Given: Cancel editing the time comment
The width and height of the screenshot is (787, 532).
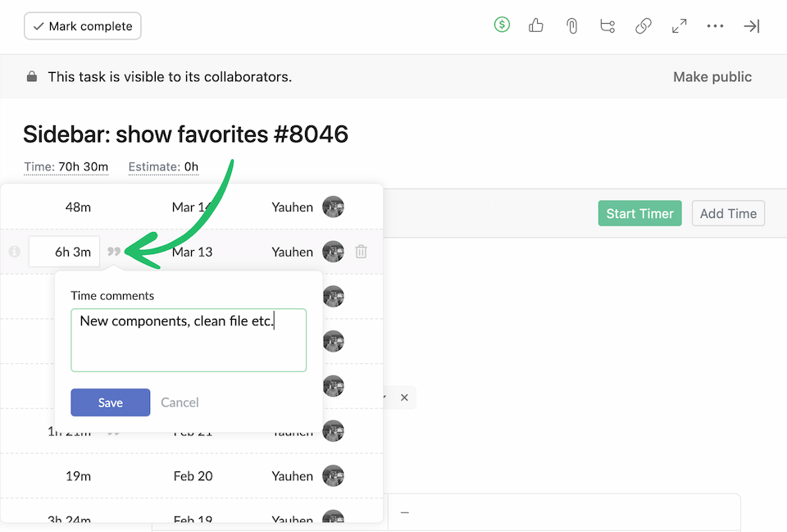Looking at the screenshot, I should coord(180,402).
